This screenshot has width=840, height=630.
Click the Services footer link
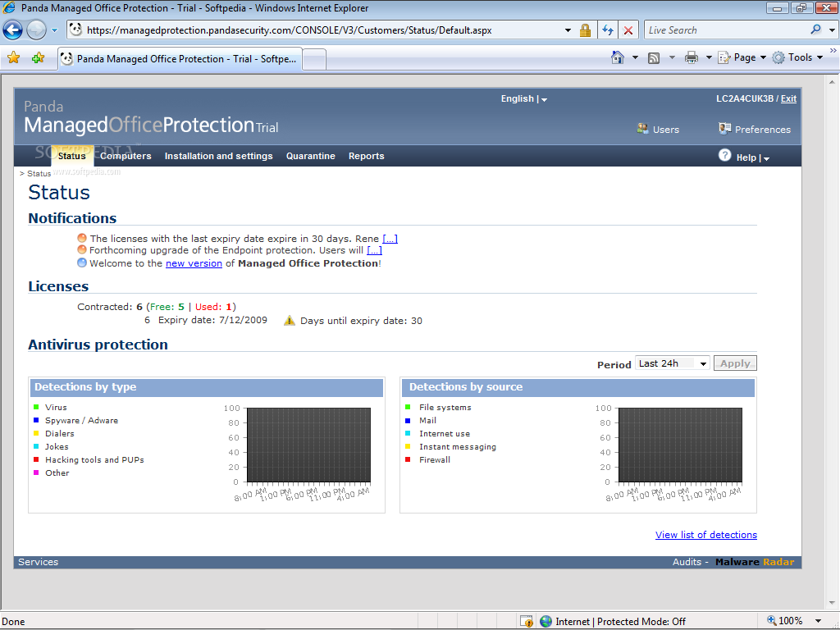tap(38, 562)
